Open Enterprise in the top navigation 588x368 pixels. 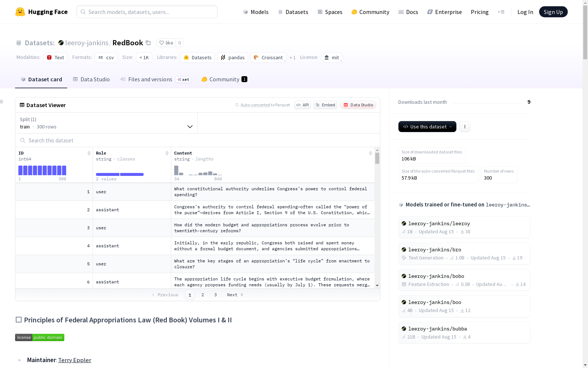[x=445, y=12]
